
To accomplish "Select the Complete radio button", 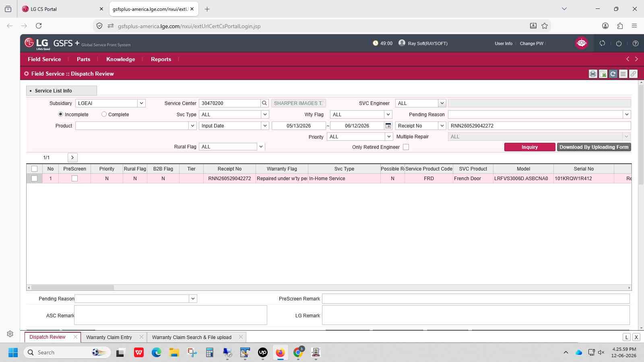I will pos(104,114).
